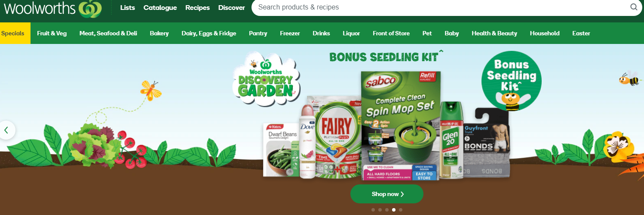Click the search magnifier icon

click(x=634, y=7)
